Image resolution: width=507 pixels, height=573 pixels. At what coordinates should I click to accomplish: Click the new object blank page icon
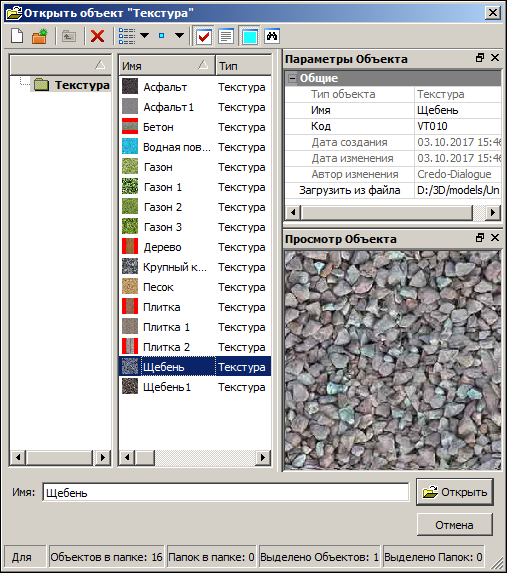click(x=17, y=36)
